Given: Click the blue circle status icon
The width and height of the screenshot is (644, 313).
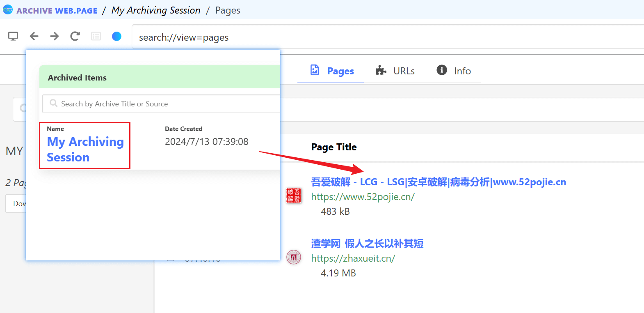Looking at the screenshot, I should coord(116,37).
